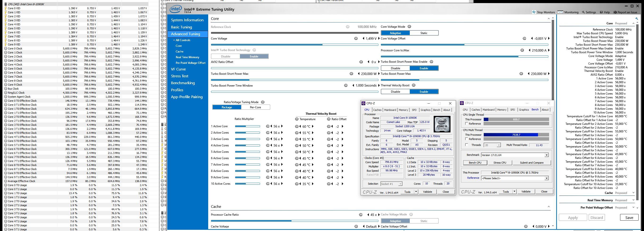Viewport: 644px width, 231px height.
Task: Click info icon next to Thermal Velocity Boost
Action: 414,85
